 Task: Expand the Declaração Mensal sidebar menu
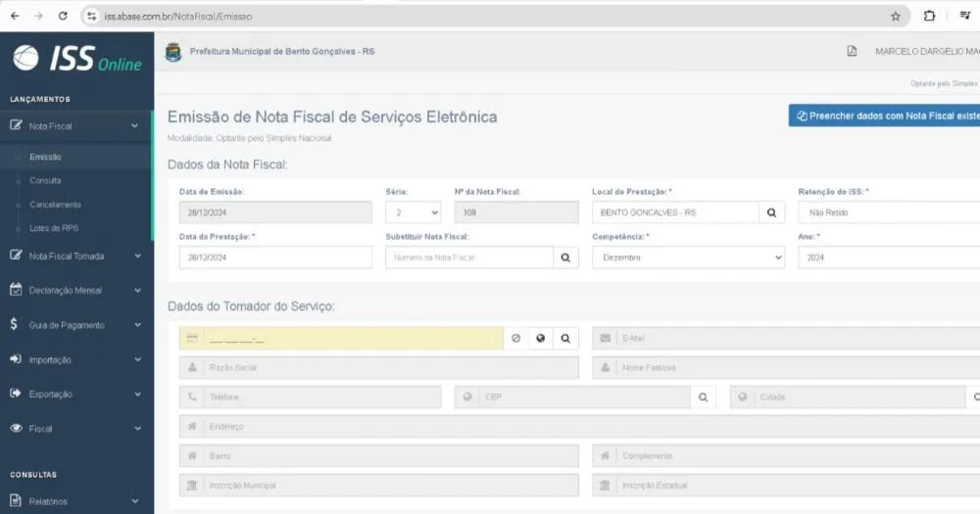pos(75,291)
